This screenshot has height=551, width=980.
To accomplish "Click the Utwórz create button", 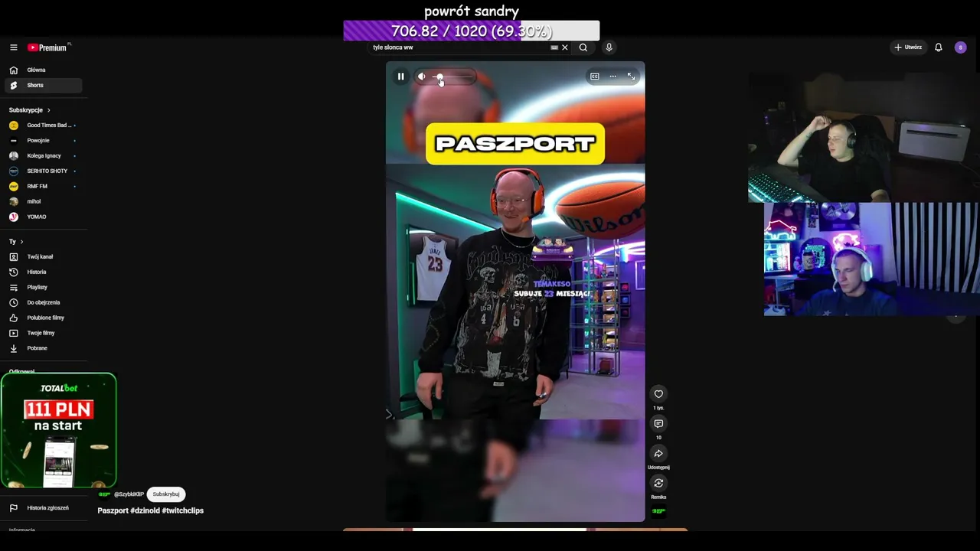I will (908, 47).
